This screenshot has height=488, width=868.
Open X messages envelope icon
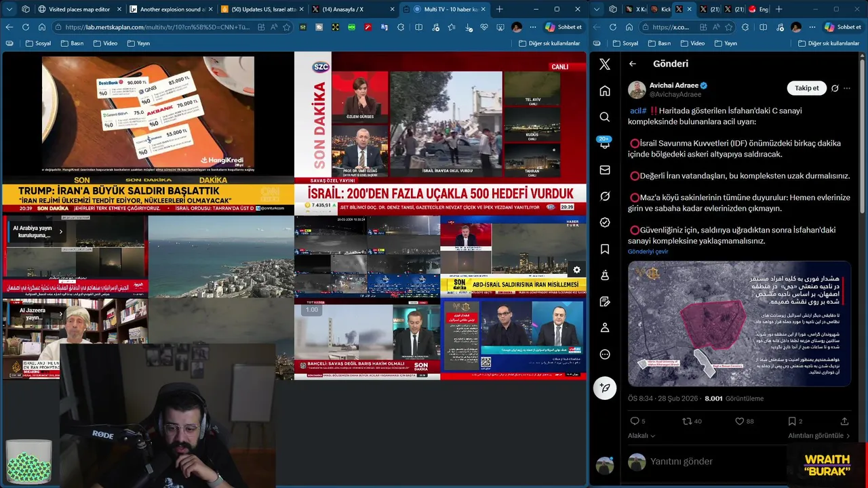[x=605, y=170]
